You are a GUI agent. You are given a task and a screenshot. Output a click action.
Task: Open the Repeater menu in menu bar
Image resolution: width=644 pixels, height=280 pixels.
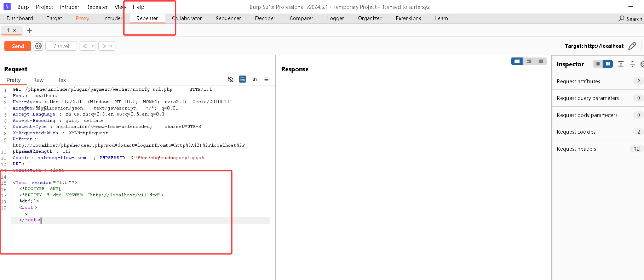97,7
